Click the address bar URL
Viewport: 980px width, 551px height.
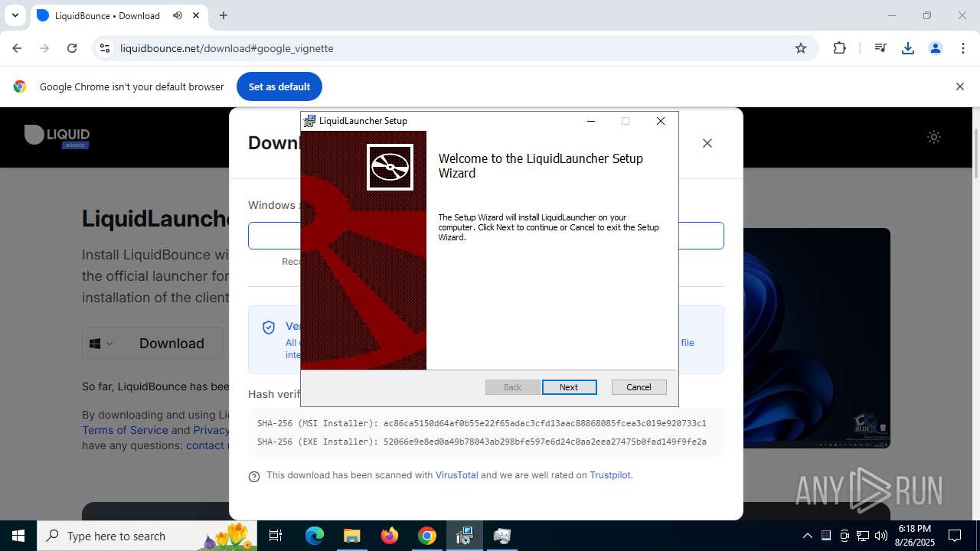click(x=227, y=48)
